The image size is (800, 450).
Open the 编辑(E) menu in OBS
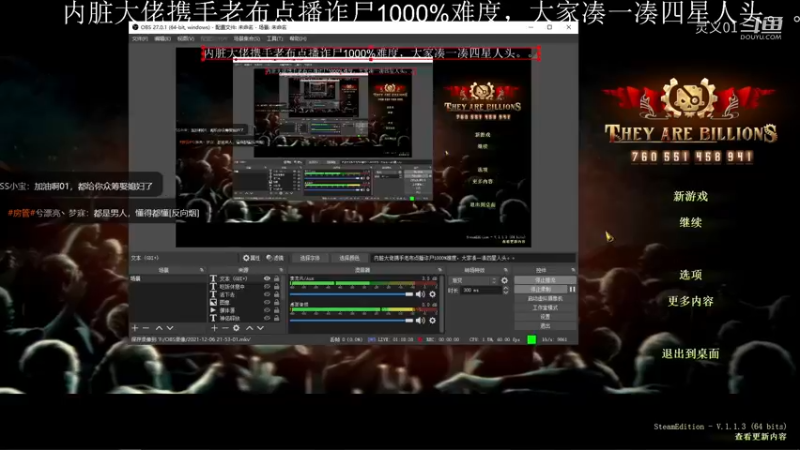click(x=162, y=39)
